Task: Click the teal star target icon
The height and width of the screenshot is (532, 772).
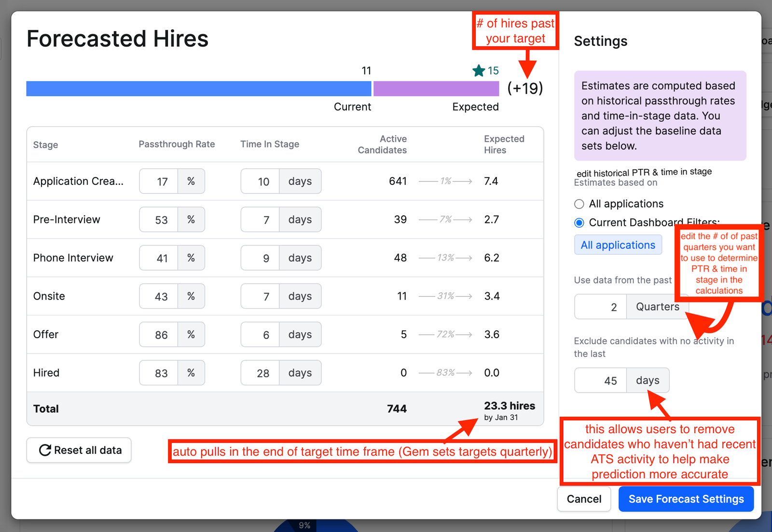Action: coord(478,71)
